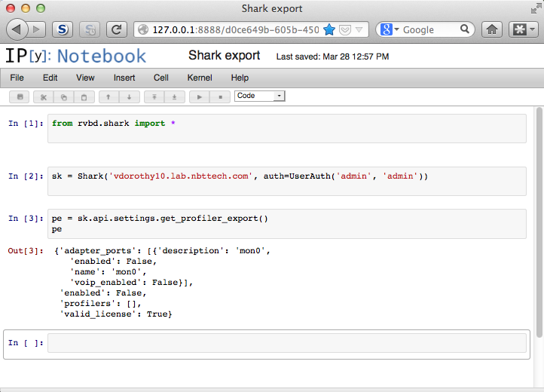Open the Insert menu

click(x=124, y=78)
